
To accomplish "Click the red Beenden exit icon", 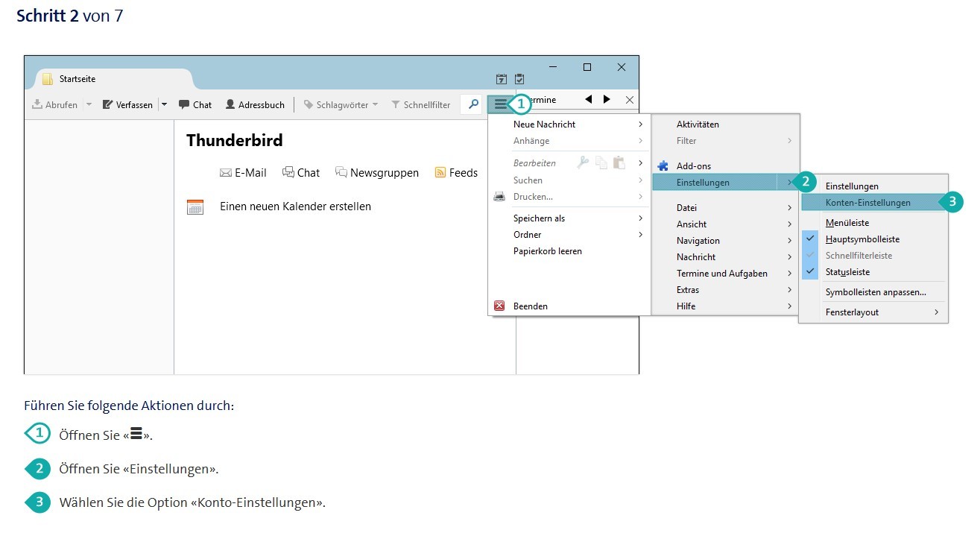I will pyautogui.click(x=499, y=306).
